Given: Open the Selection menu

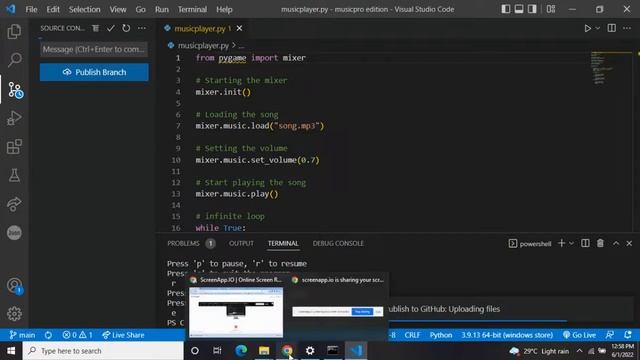Looking at the screenshot, I should [84, 9].
